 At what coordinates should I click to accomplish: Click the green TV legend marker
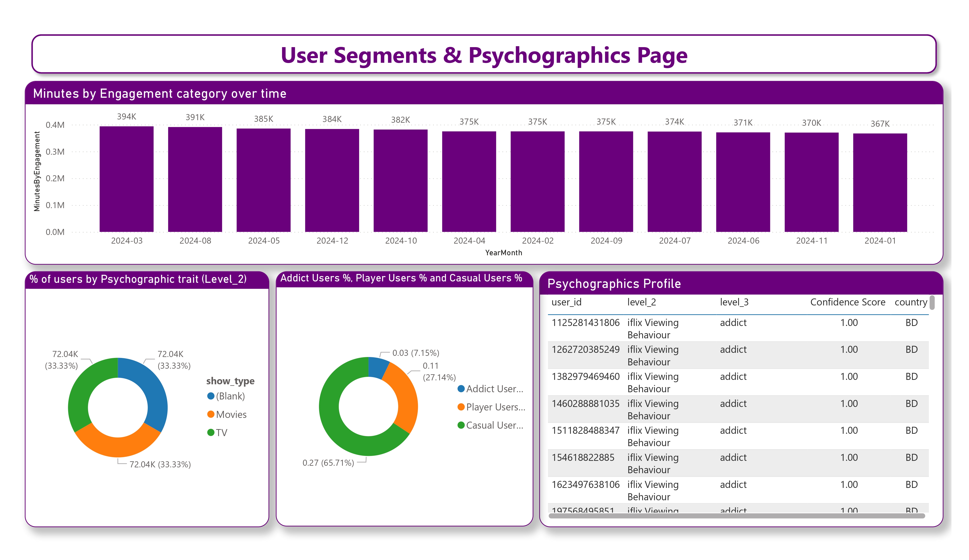(x=211, y=432)
